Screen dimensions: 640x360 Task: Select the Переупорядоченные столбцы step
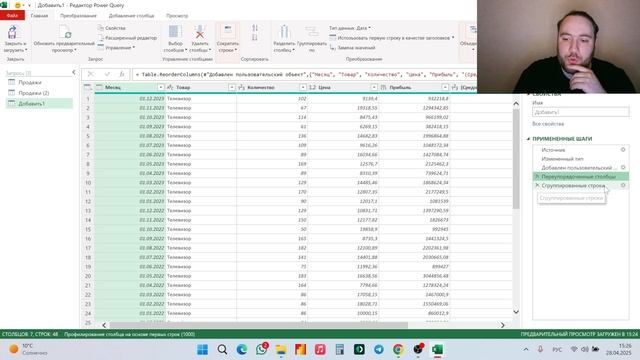(580, 176)
